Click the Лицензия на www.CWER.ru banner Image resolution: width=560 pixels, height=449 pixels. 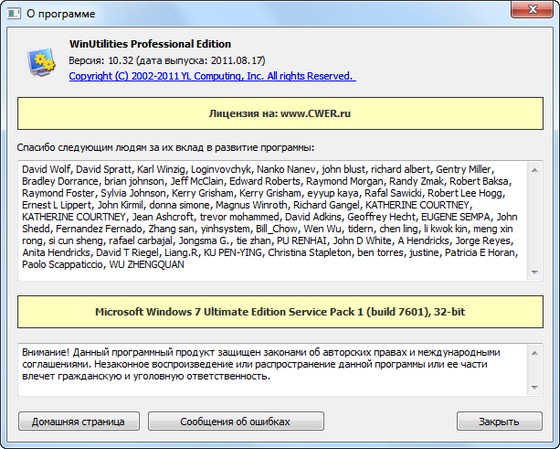[280, 114]
